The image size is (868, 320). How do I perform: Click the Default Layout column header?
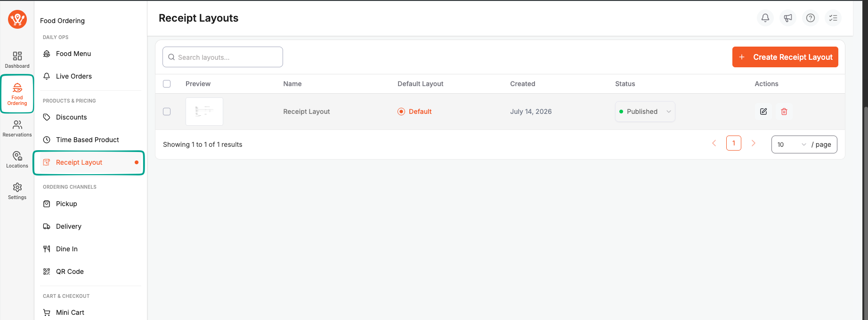click(421, 84)
